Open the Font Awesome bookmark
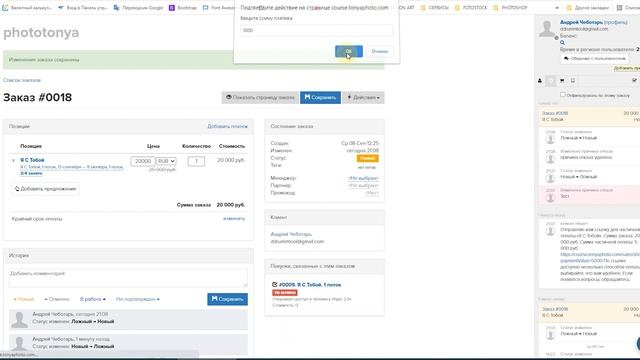Image resolution: width=640 pixels, height=360 pixels. (x=218, y=8)
